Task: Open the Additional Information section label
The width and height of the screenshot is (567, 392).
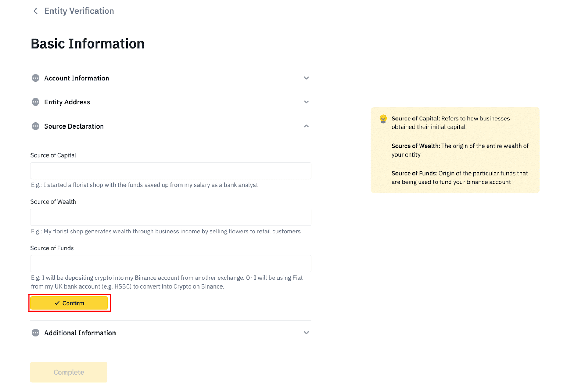Action: 80,333
